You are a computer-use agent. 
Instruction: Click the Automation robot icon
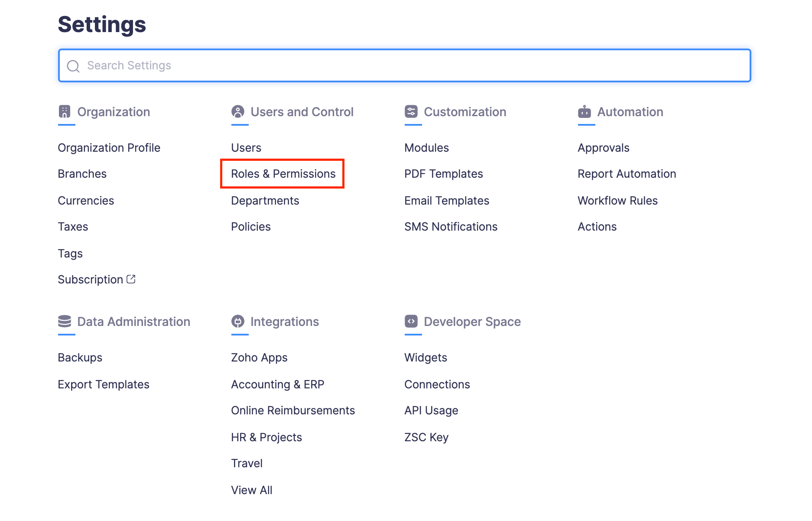pyautogui.click(x=585, y=112)
